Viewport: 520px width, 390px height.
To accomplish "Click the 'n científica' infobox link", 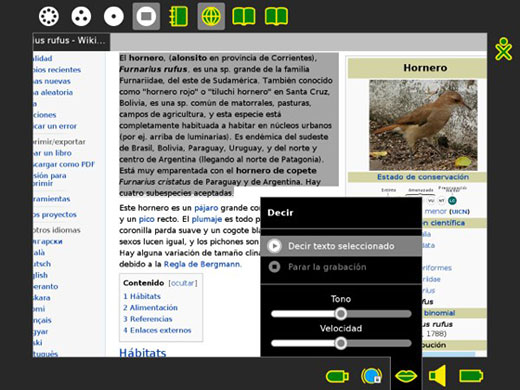I will 444,223.
